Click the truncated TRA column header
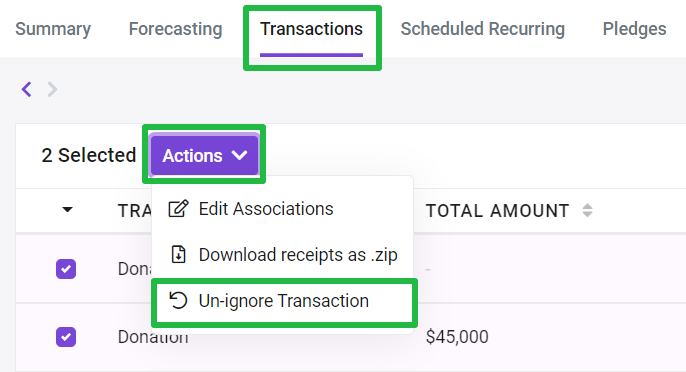Image resolution: width=686 pixels, height=372 pixels. tap(135, 211)
